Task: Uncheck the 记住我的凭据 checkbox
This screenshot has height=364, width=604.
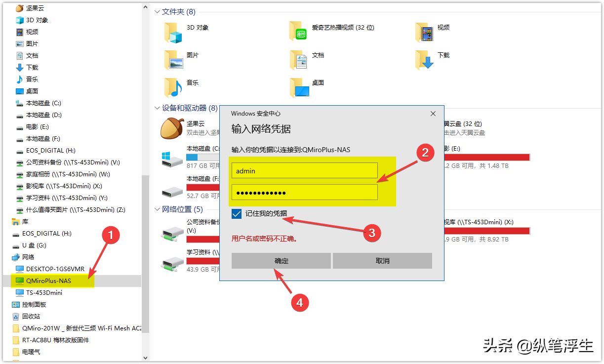Action: (237, 214)
